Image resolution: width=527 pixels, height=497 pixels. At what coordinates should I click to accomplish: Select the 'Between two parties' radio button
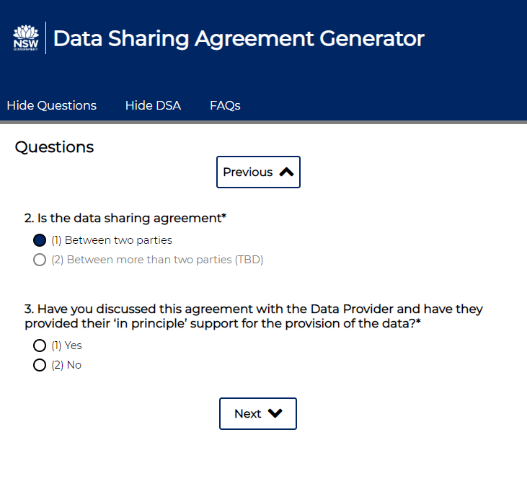pyautogui.click(x=39, y=240)
